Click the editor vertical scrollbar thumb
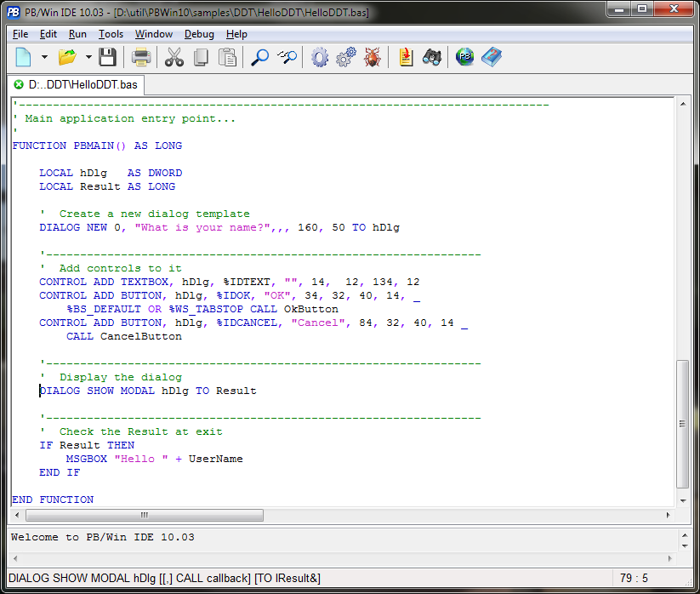Viewport: 700px width, 594px height. tap(683, 424)
